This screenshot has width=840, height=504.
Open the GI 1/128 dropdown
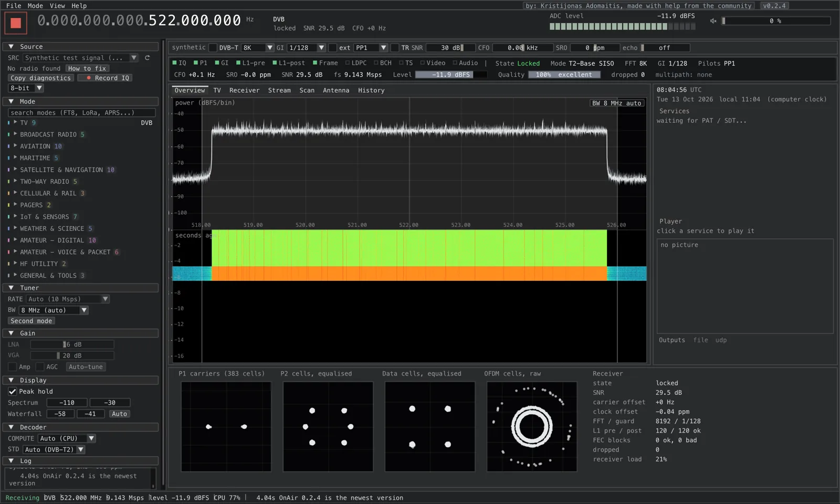pos(306,48)
